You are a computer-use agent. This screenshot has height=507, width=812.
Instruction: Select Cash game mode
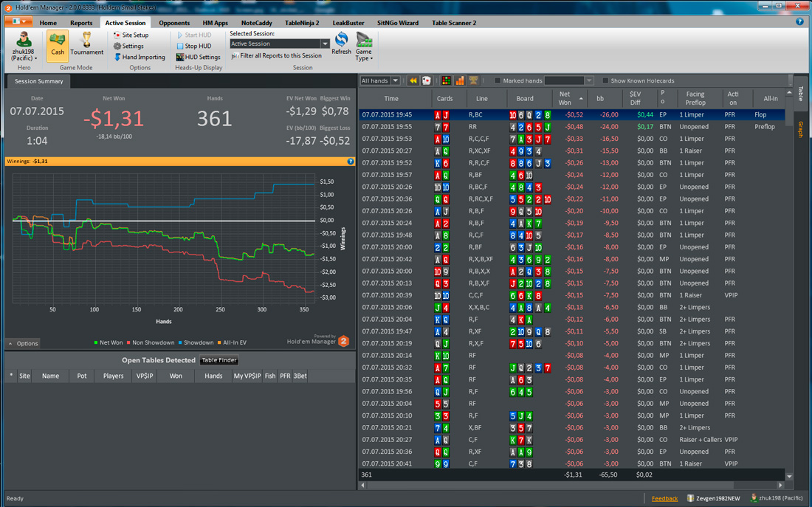pos(58,46)
